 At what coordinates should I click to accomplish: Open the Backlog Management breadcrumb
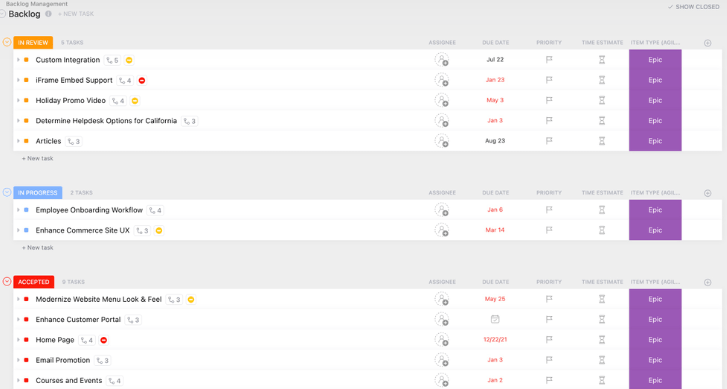[37, 4]
